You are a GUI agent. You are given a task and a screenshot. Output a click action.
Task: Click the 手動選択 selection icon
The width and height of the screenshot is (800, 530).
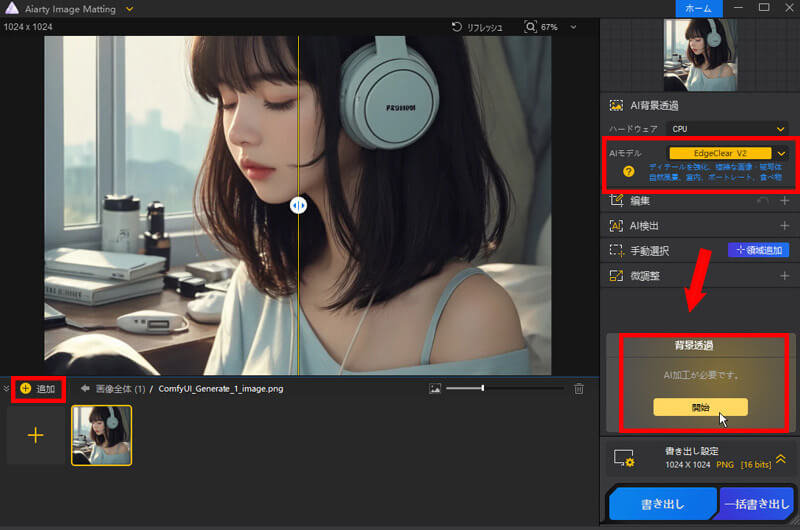[616, 250]
